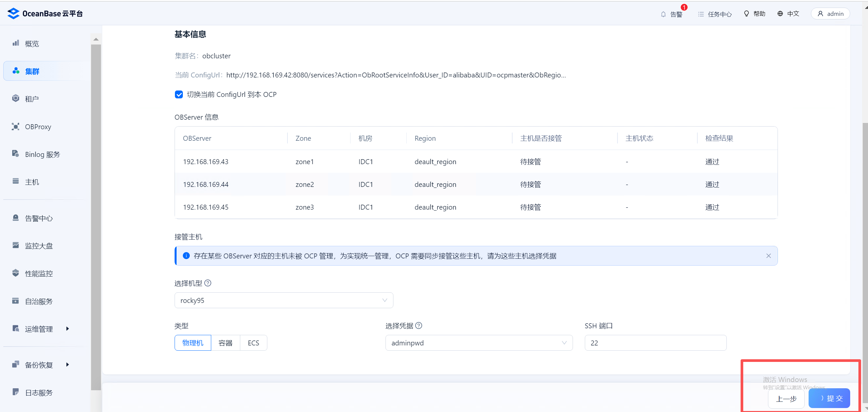This screenshot has height=412, width=868.
Task: Open the rocky95 machine type dropdown
Action: pyautogui.click(x=284, y=300)
